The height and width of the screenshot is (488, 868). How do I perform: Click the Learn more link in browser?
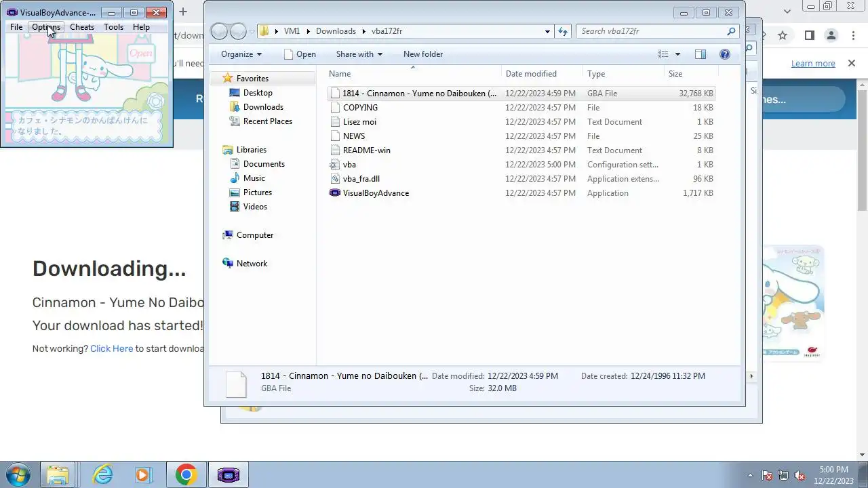coord(813,64)
